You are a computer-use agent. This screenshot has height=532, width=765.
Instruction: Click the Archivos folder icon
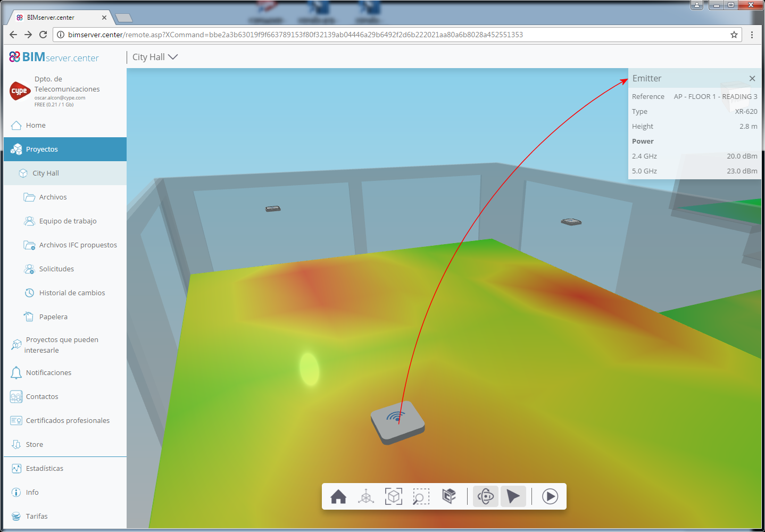[29, 197]
